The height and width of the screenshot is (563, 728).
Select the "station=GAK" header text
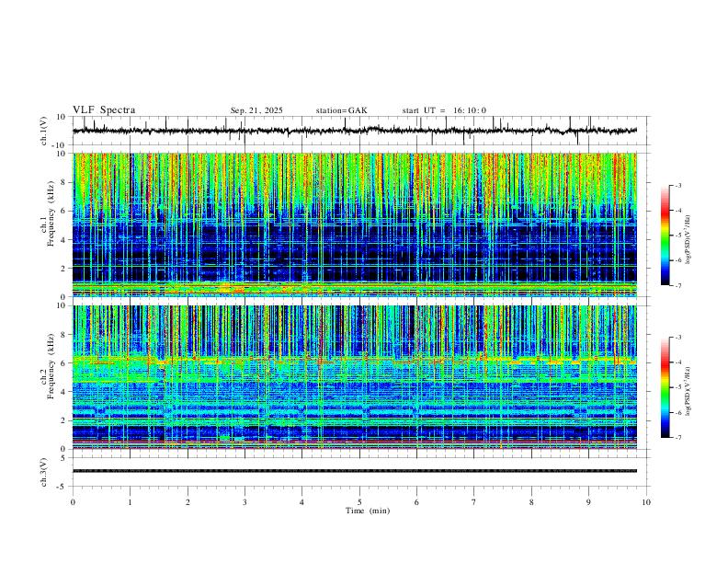point(341,110)
